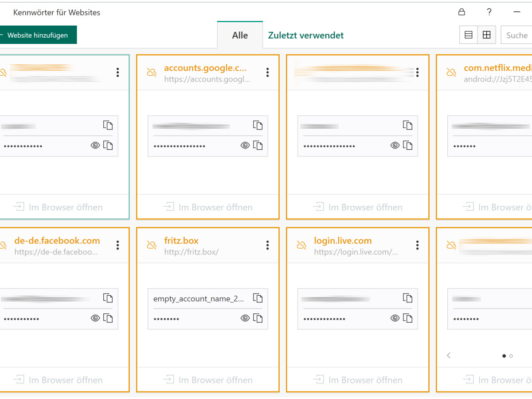Viewport: 532px width, 399px height.
Task: Open the login.live.com card menu
Action: click(x=417, y=245)
